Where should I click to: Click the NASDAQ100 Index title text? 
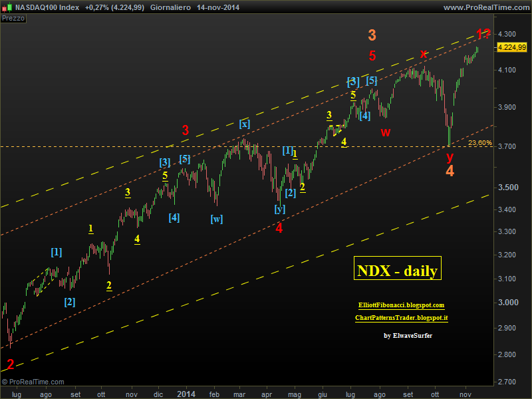point(47,7)
